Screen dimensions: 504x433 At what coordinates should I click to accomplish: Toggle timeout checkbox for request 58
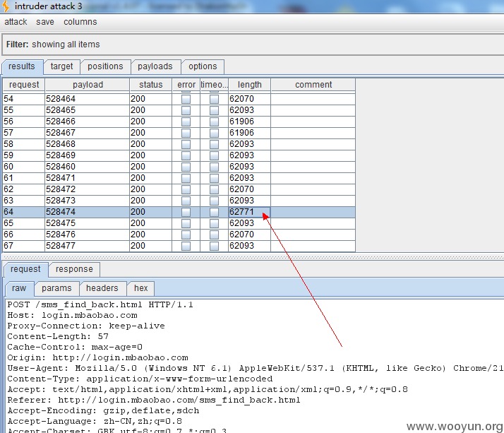214,144
